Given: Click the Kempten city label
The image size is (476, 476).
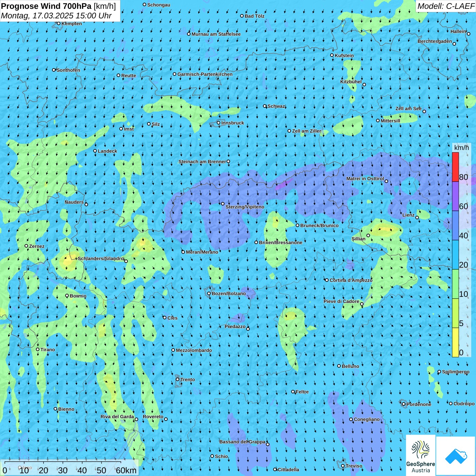Looking at the screenshot, I should coord(72,23).
